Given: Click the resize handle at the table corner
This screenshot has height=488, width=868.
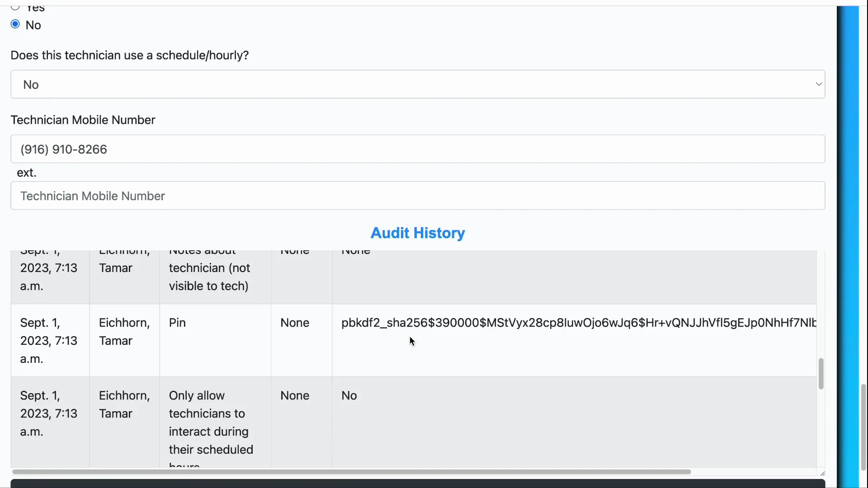Looking at the screenshot, I should (823, 473).
